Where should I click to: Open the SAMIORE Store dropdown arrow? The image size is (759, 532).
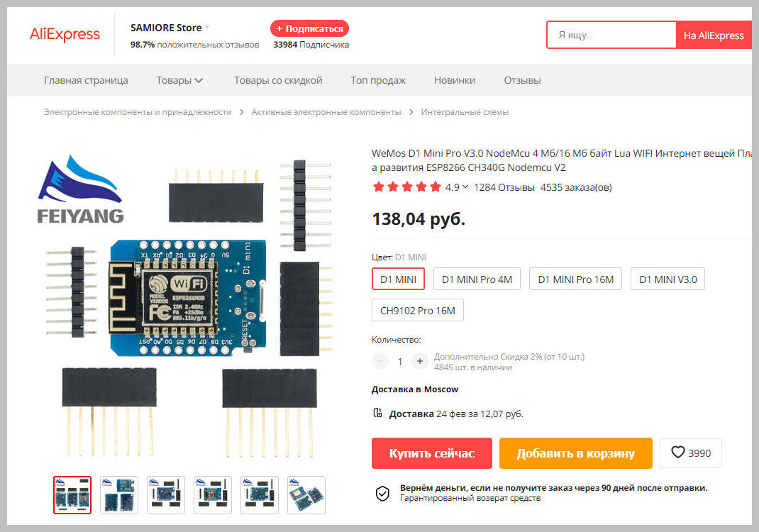point(207,27)
